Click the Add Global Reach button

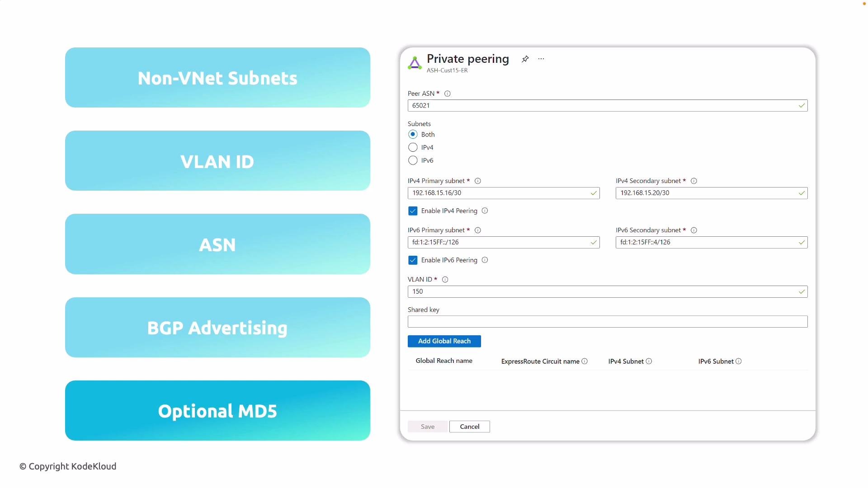(x=444, y=341)
